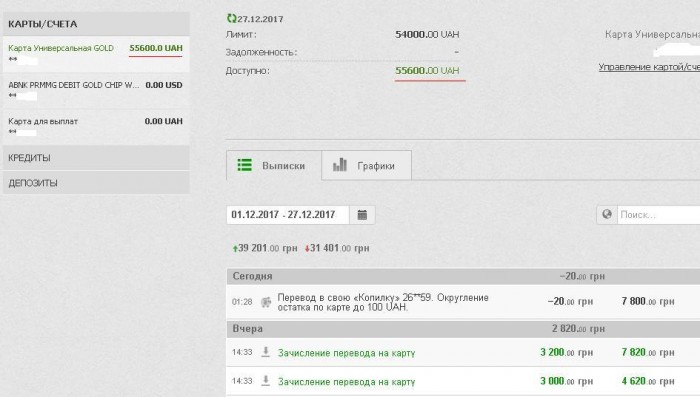This screenshot has width=700, height=397.
Task: Click the Поиск search field
Action: [x=658, y=215]
